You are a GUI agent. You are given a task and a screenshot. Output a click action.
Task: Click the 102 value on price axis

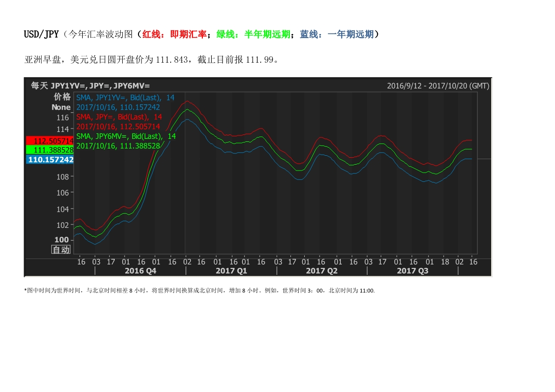point(63,225)
